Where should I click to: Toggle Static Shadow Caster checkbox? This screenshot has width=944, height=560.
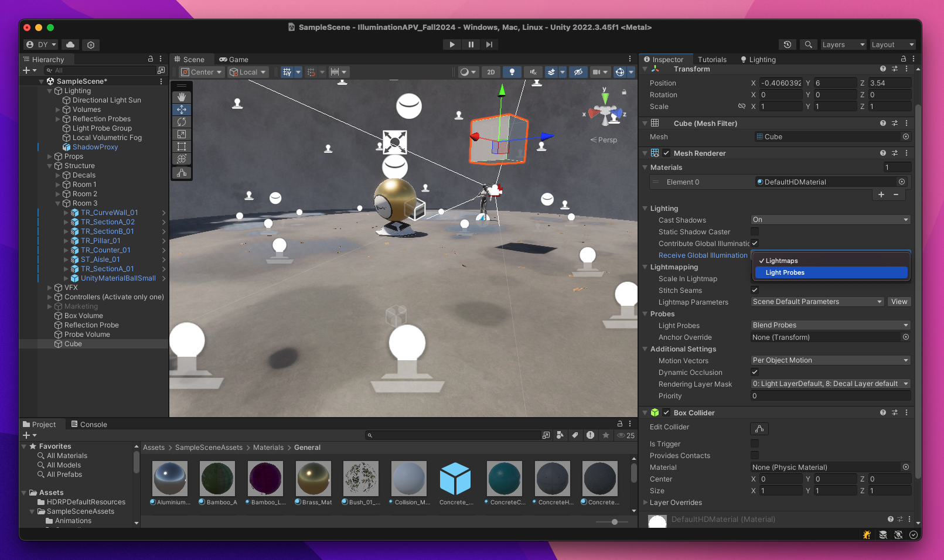pos(755,231)
